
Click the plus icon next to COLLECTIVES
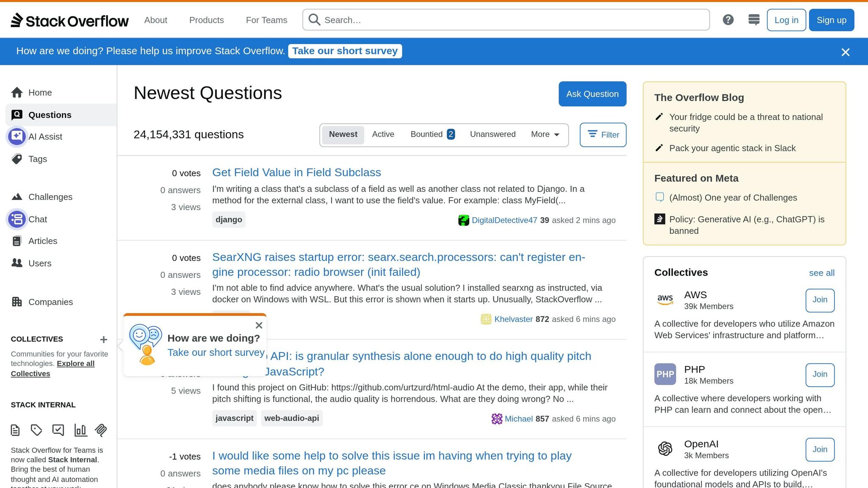pos(103,339)
